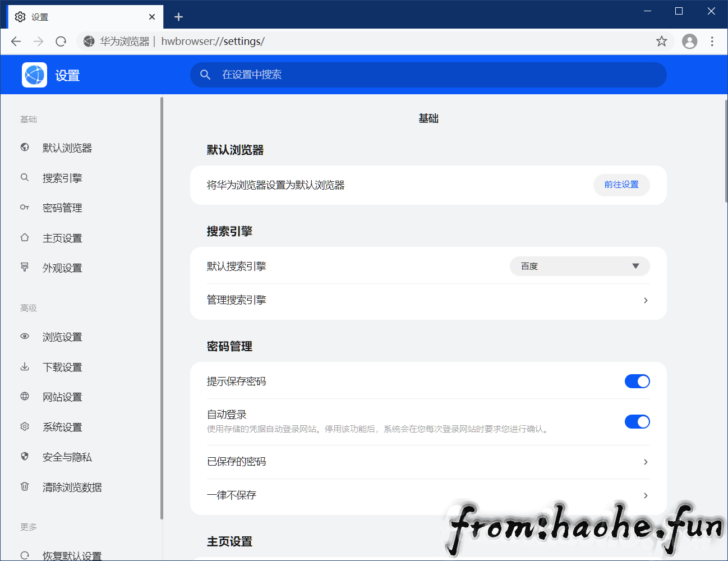The width and height of the screenshot is (728, 561).
Task: Click the globe icon beside 默认浏览器
Action: click(25, 147)
